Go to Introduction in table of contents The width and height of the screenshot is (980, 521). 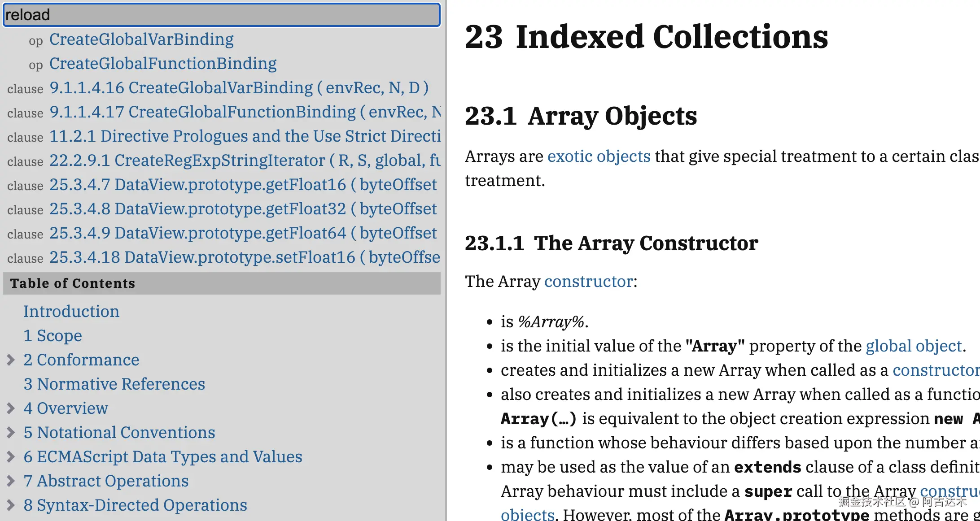click(71, 312)
